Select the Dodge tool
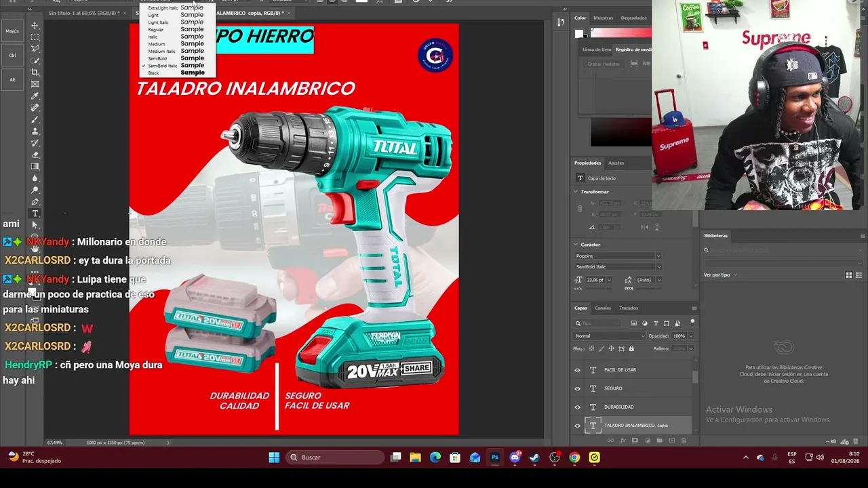868x488 pixels. 35,190
